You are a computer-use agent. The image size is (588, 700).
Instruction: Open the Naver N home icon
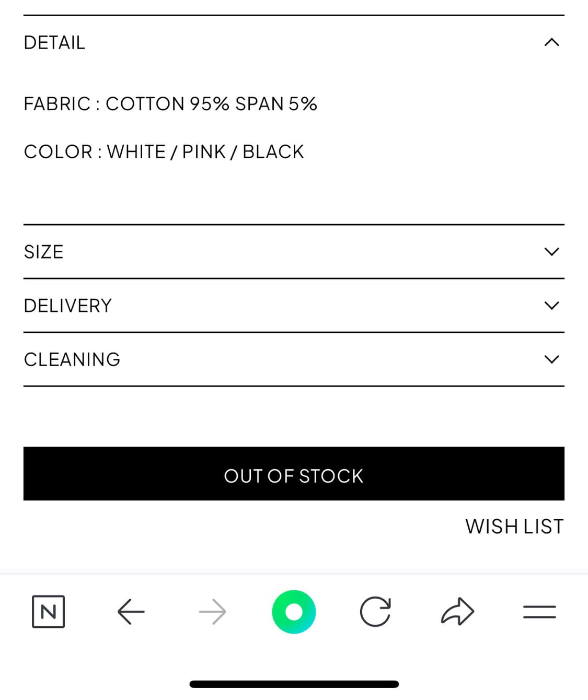click(x=48, y=611)
